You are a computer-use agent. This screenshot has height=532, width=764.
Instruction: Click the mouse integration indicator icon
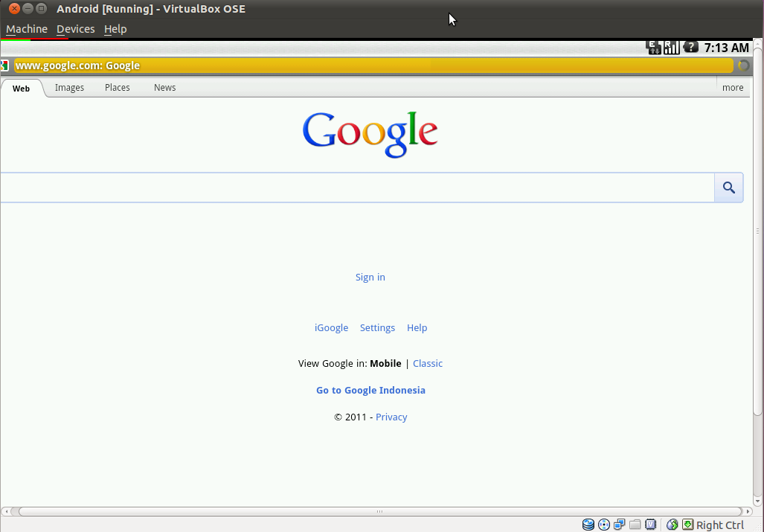point(672,525)
